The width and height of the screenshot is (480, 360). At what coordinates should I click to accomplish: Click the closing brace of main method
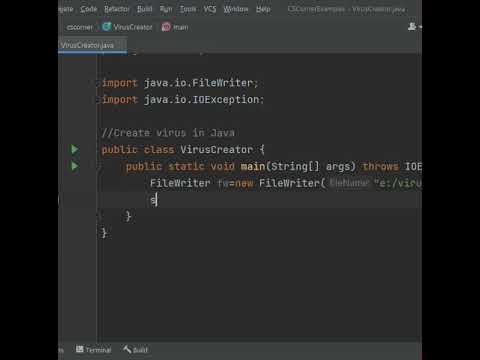click(x=128, y=216)
